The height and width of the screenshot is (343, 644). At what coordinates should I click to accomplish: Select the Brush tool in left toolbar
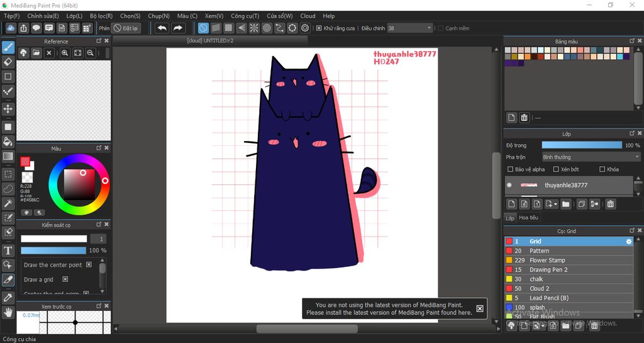[8, 47]
